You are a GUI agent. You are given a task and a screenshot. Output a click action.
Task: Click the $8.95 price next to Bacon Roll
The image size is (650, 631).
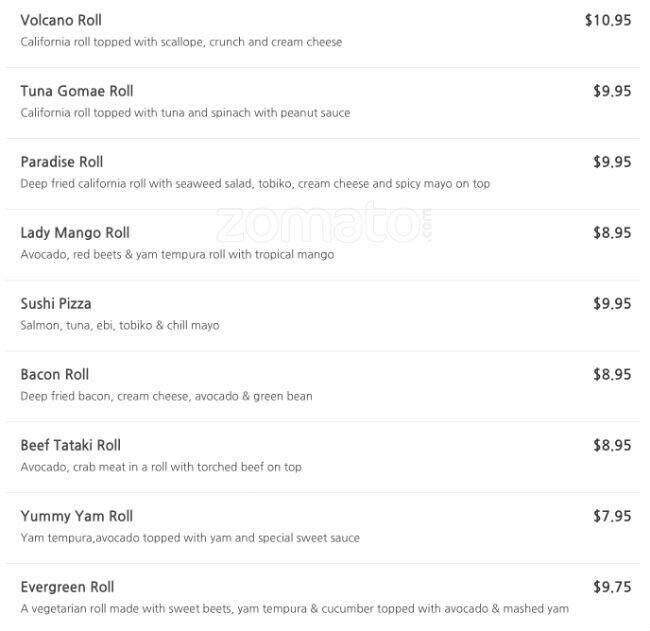(x=612, y=375)
